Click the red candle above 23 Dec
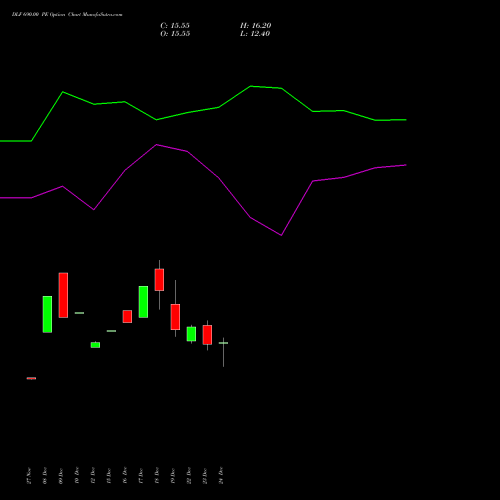Image resolution: width=500 pixels, height=500 pixels. click(x=207, y=335)
